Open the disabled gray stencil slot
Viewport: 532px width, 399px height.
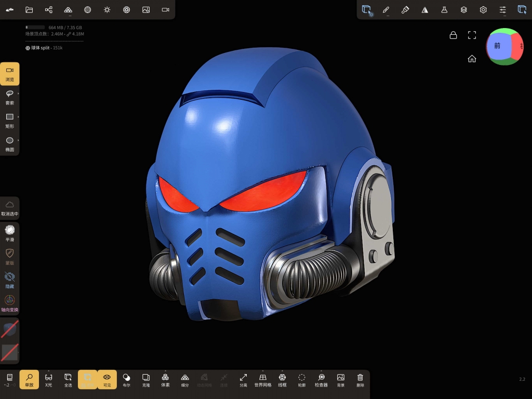click(10, 352)
